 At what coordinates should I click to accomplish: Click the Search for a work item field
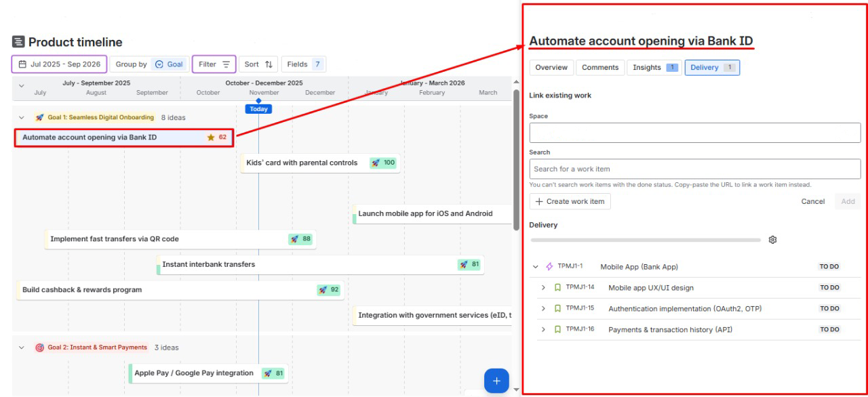click(x=694, y=169)
